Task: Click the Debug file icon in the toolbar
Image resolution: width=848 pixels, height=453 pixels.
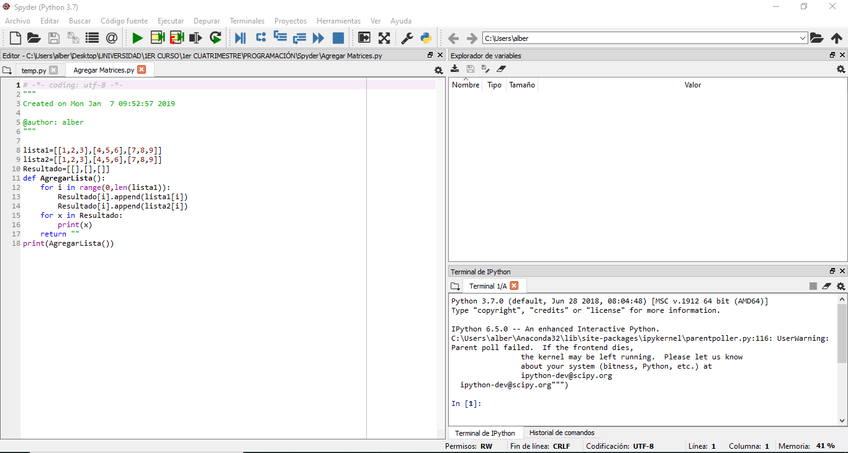Action: (x=240, y=38)
